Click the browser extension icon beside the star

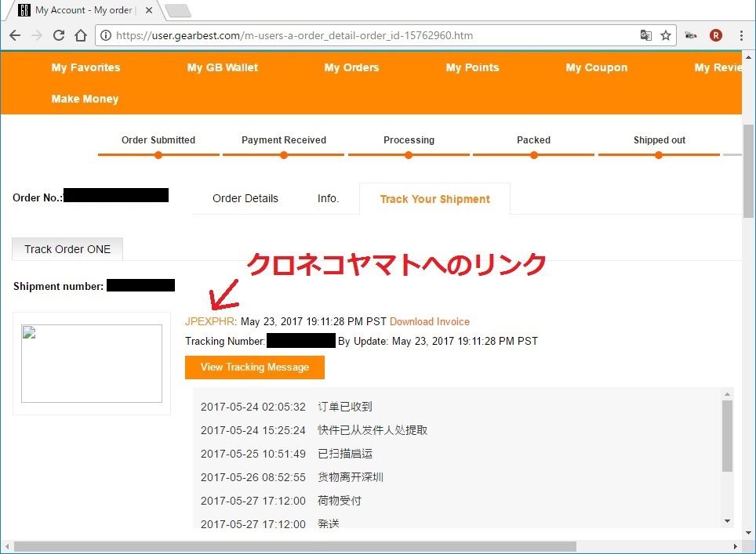tap(690, 35)
